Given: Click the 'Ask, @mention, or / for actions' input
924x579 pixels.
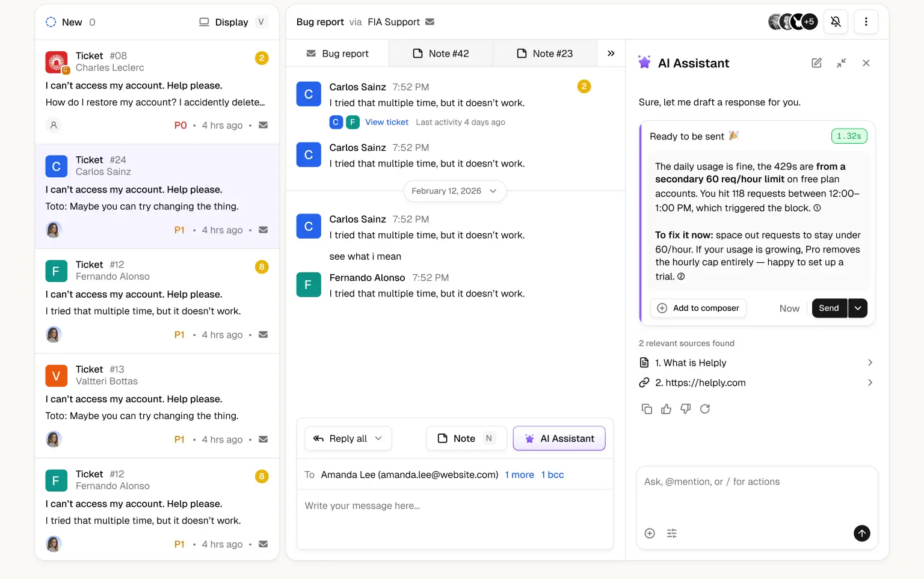Looking at the screenshot, I should pos(757,482).
